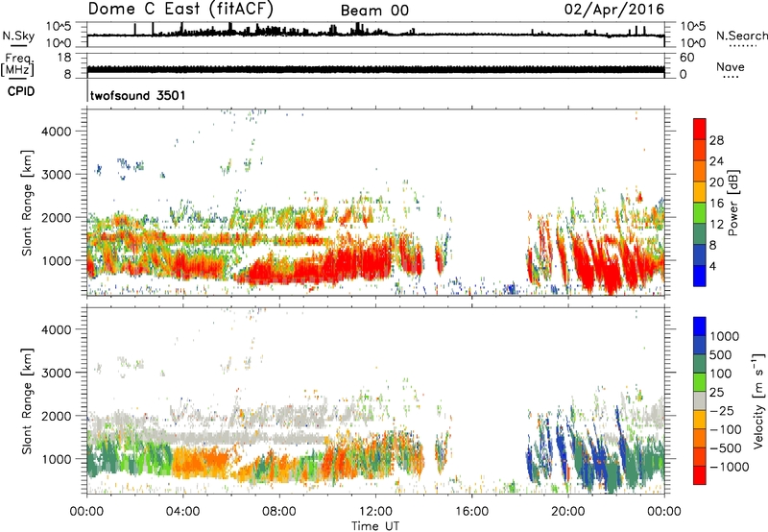The height and width of the screenshot is (532, 768).
Task: Select the gray swatch between Velocity 25 and -25
Action: 700,400
